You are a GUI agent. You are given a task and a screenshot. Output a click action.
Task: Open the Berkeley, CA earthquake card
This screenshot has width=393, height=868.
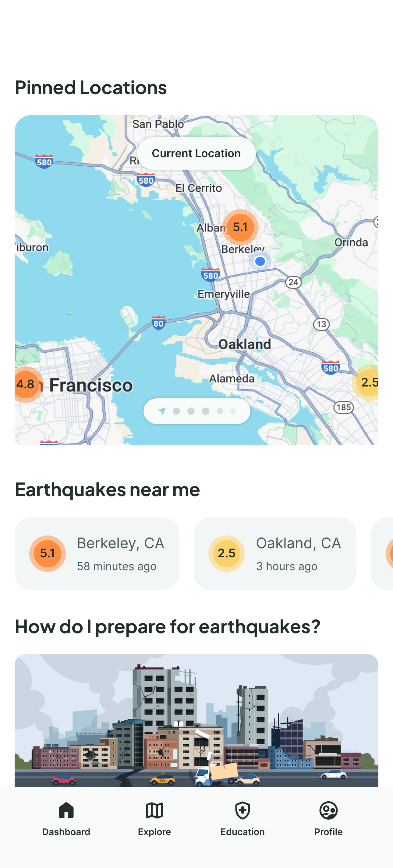click(97, 553)
